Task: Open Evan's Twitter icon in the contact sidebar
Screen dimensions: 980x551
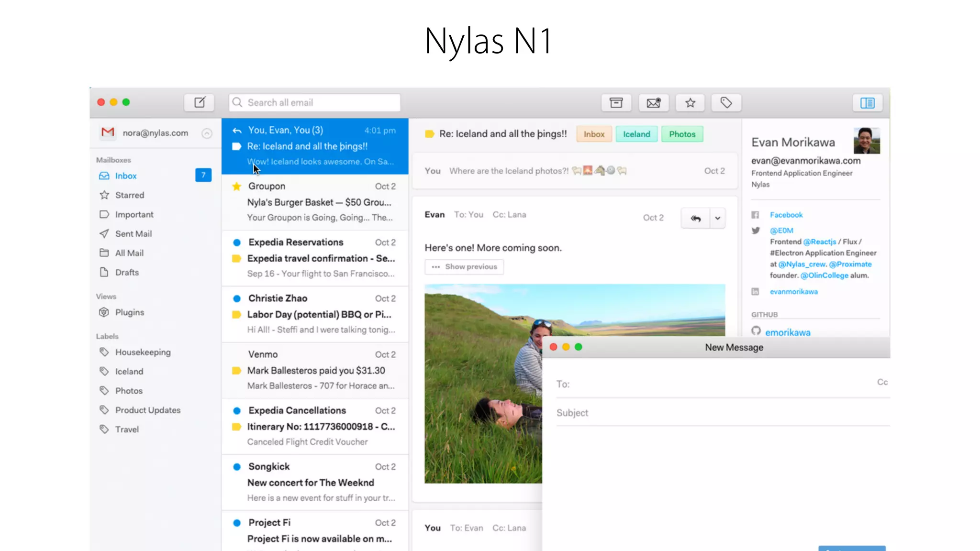Action: coord(756,231)
